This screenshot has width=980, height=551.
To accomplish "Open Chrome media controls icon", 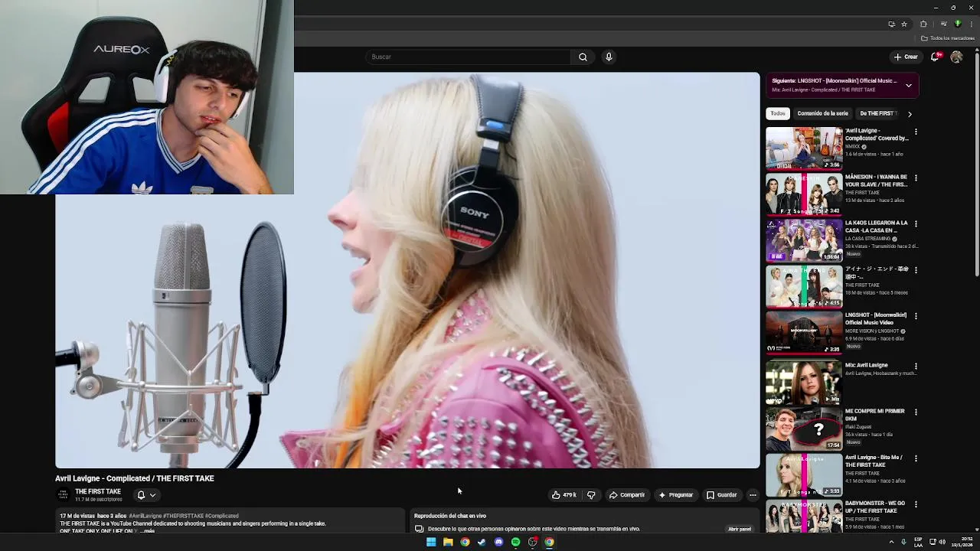I will 943,24.
